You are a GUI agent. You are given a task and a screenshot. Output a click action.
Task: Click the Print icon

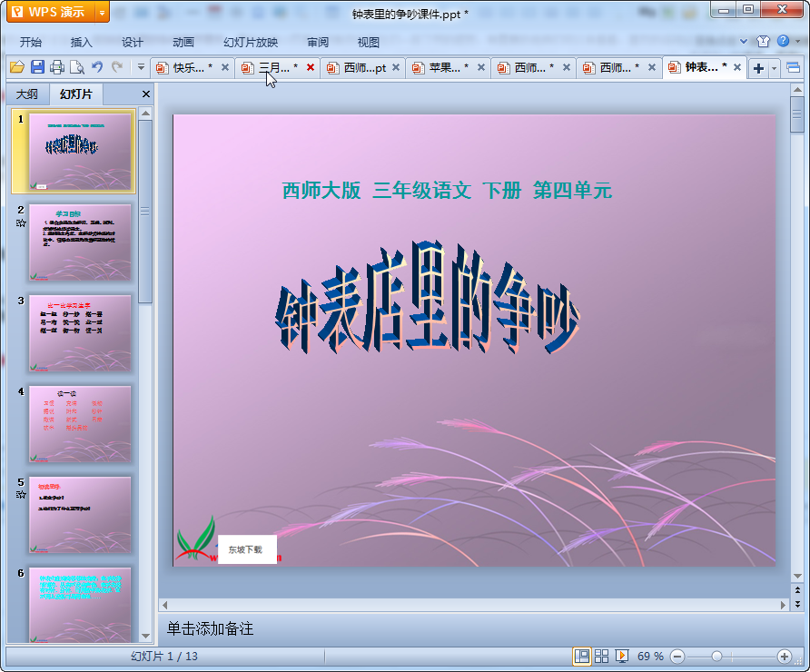(x=57, y=66)
